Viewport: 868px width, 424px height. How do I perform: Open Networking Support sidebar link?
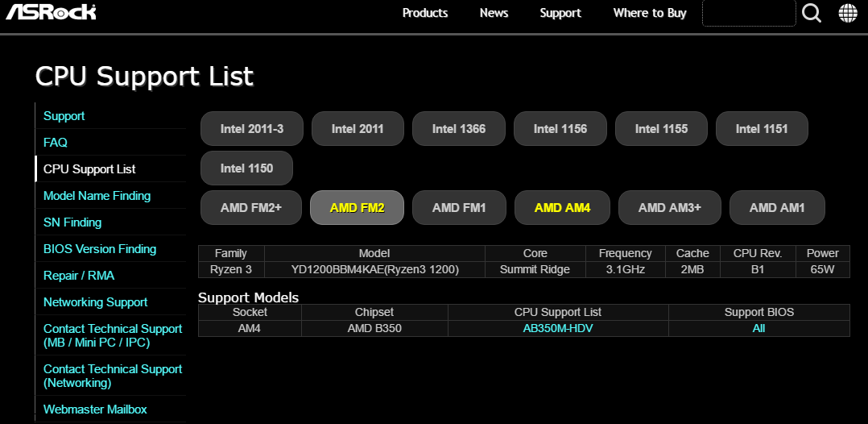point(96,302)
